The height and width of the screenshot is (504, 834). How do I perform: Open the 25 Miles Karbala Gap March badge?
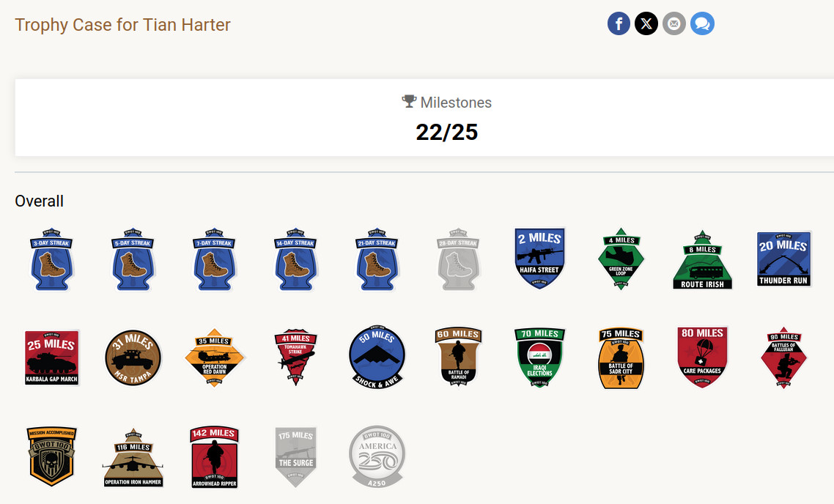(x=51, y=357)
